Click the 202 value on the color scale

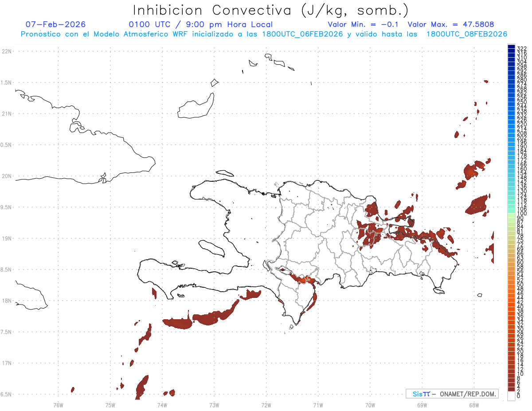point(522,137)
